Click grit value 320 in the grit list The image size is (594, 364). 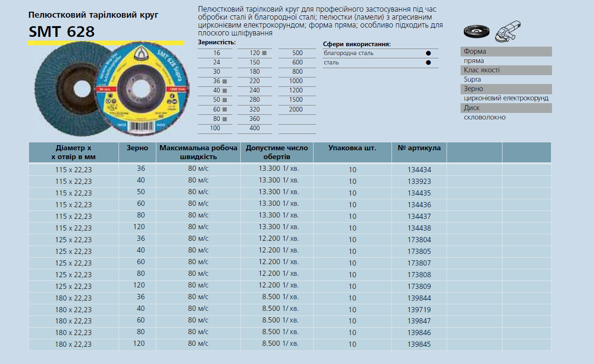pos(255,110)
